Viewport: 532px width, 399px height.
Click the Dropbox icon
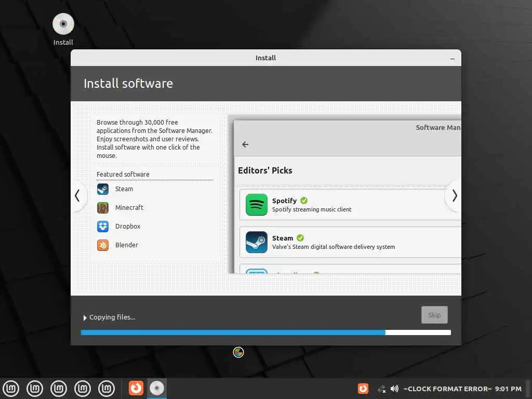click(103, 227)
